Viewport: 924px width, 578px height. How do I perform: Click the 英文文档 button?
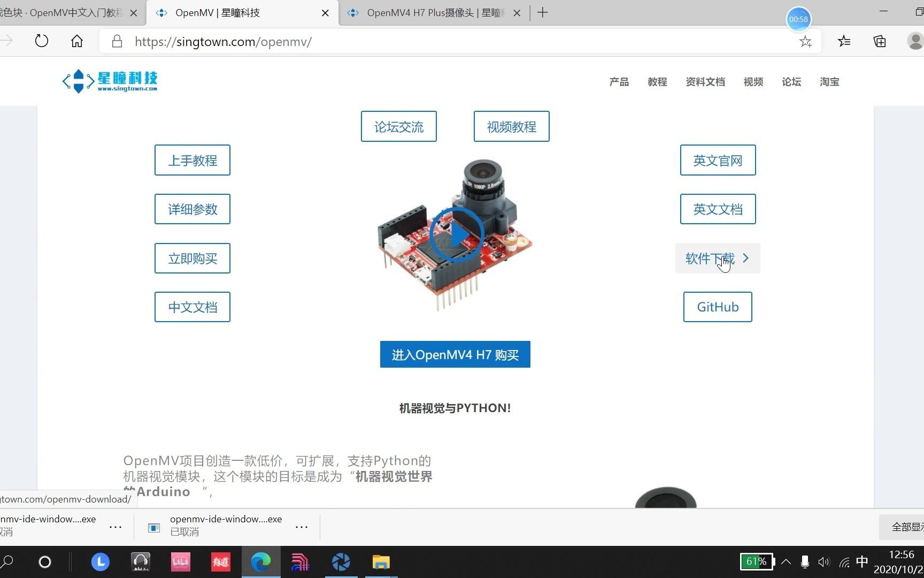tap(718, 209)
